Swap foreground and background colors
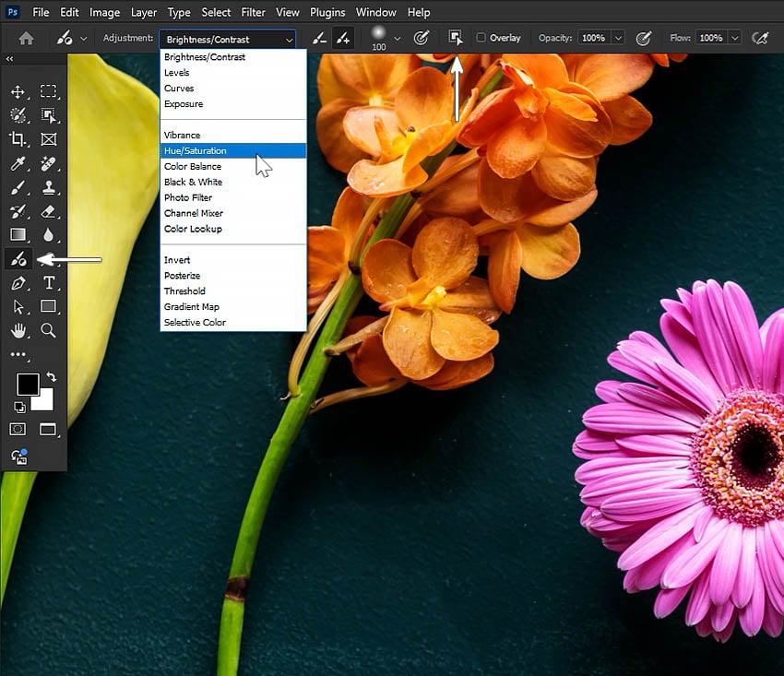This screenshot has height=676, width=784. point(51,377)
